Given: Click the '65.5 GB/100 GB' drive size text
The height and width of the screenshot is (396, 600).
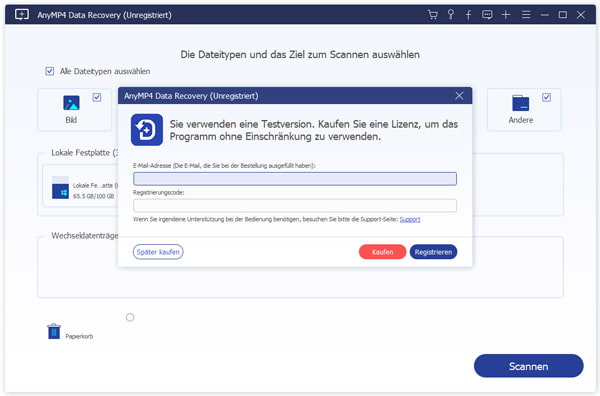Looking at the screenshot, I should (x=93, y=196).
